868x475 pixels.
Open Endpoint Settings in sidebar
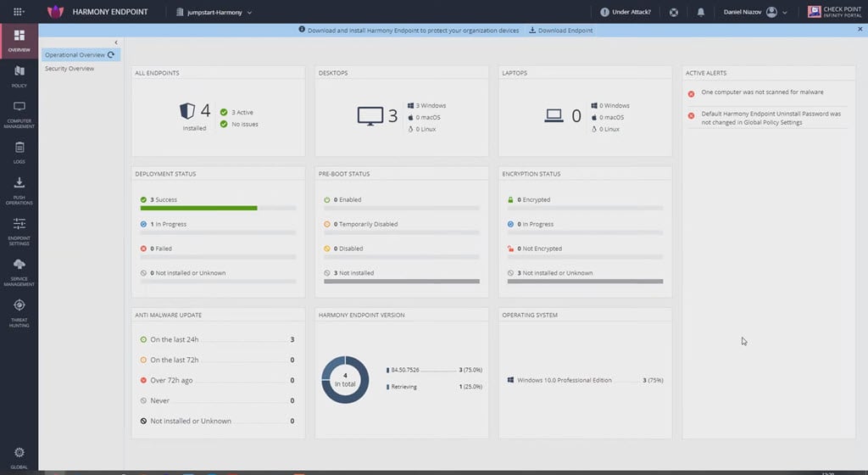click(19, 229)
